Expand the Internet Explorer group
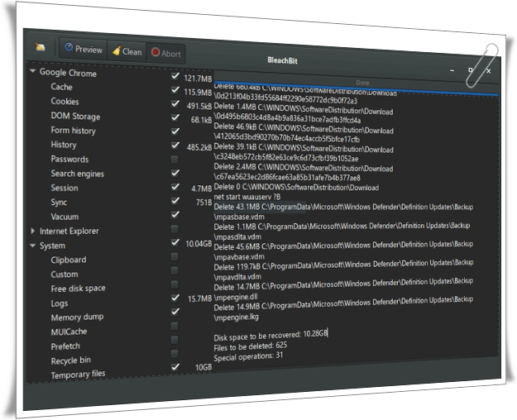The image size is (517, 420). point(32,231)
